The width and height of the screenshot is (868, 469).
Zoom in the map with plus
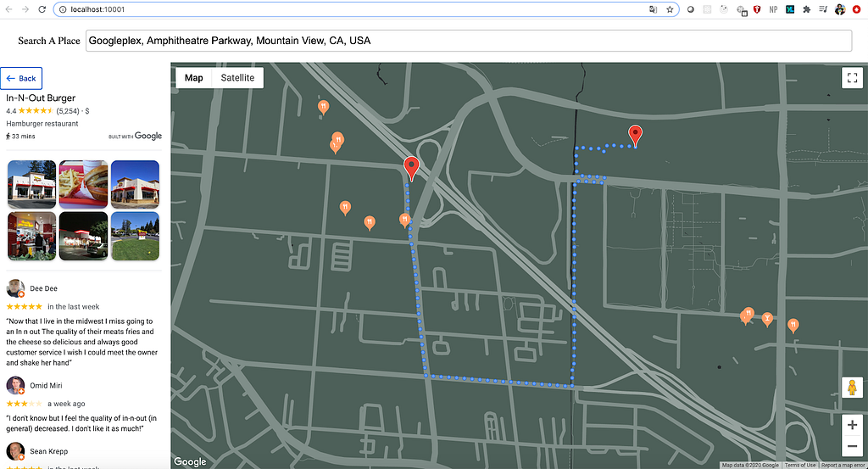(x=853, y=425)
